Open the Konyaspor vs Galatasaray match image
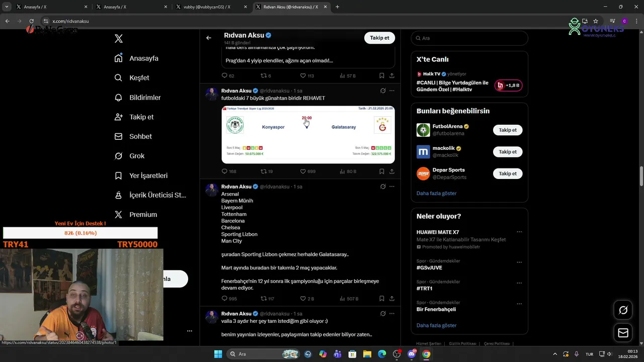The height and width of the screenshot is (362, 644). coord(308,134)
